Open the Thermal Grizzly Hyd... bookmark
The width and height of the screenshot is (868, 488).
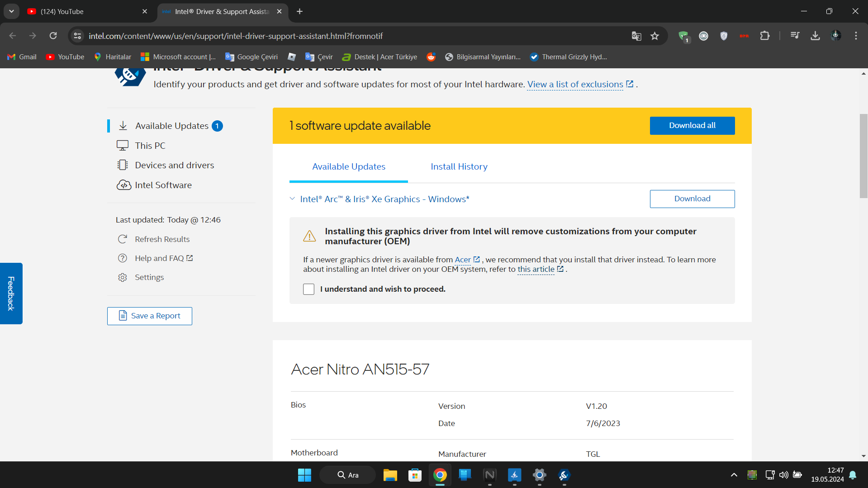coord(569,57)
